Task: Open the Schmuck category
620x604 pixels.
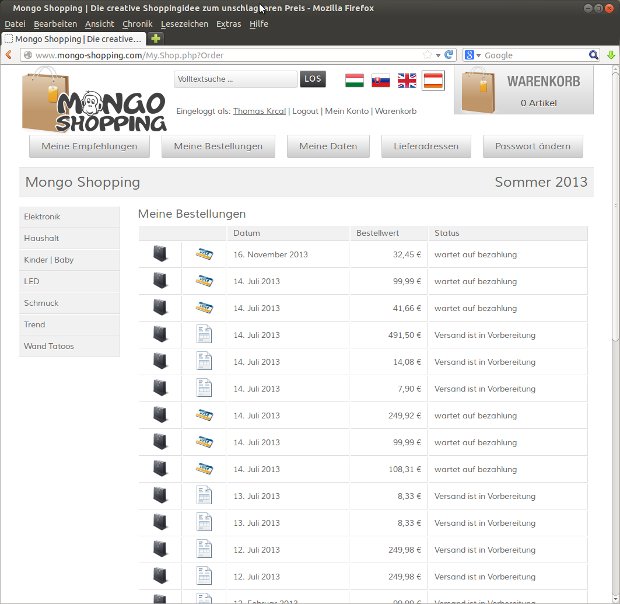Action: tap(69, 303)
